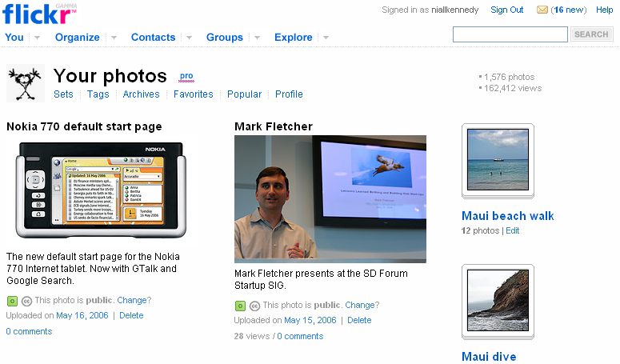Go to the Sets tab
This screenshot has height=364, width=620.
tap(63, 94)
